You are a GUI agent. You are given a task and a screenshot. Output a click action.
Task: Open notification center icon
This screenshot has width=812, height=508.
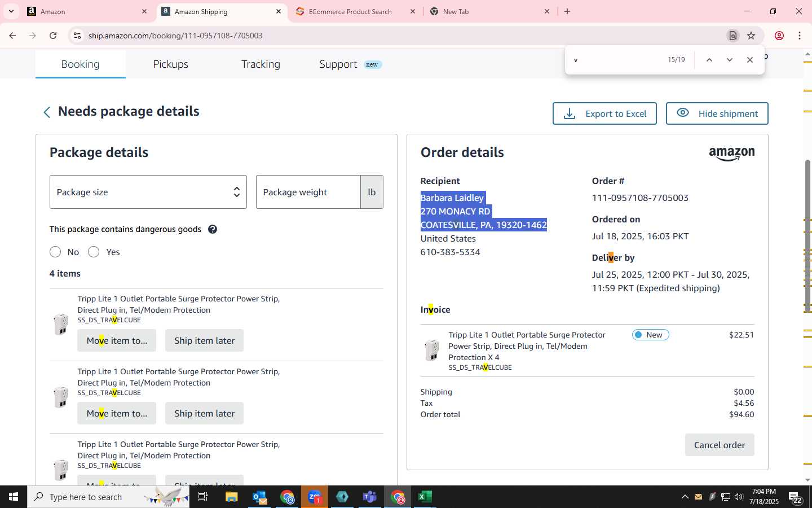[x=795, y=497]
